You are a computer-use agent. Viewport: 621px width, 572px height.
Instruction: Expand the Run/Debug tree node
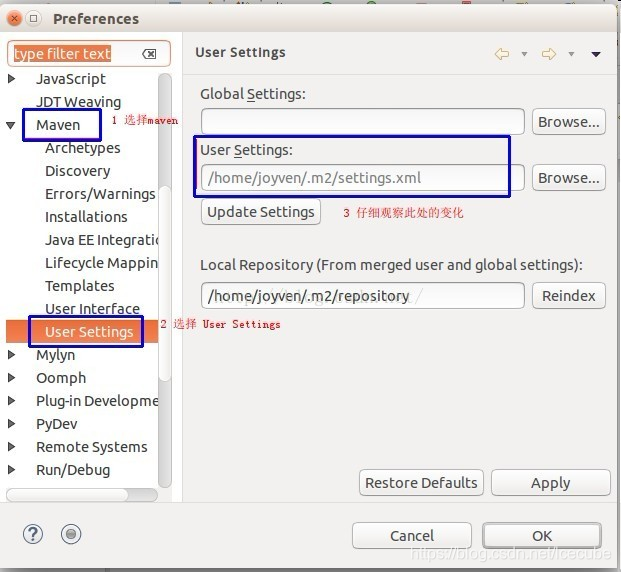pyautogui.click(x=11, y=469)
